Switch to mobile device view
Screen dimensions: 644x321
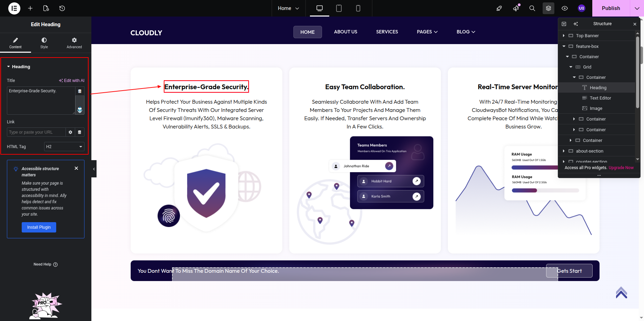point(358,8)
